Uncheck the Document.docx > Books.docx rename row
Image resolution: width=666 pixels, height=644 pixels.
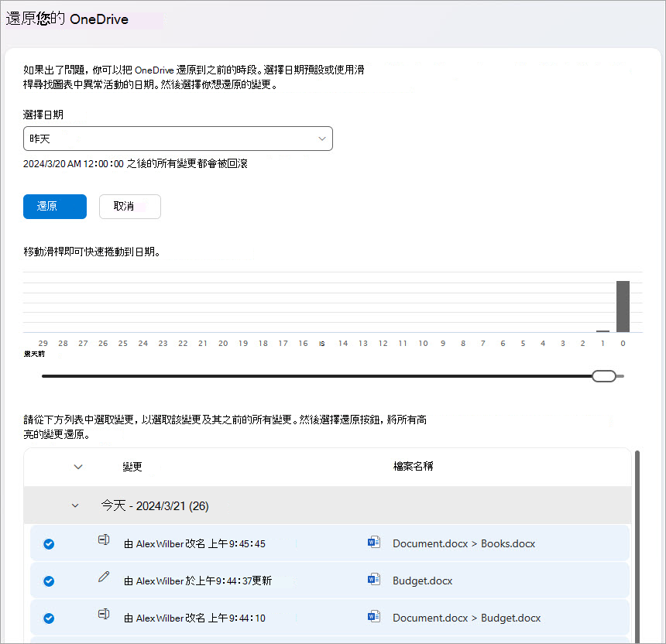tap(49, 544)
